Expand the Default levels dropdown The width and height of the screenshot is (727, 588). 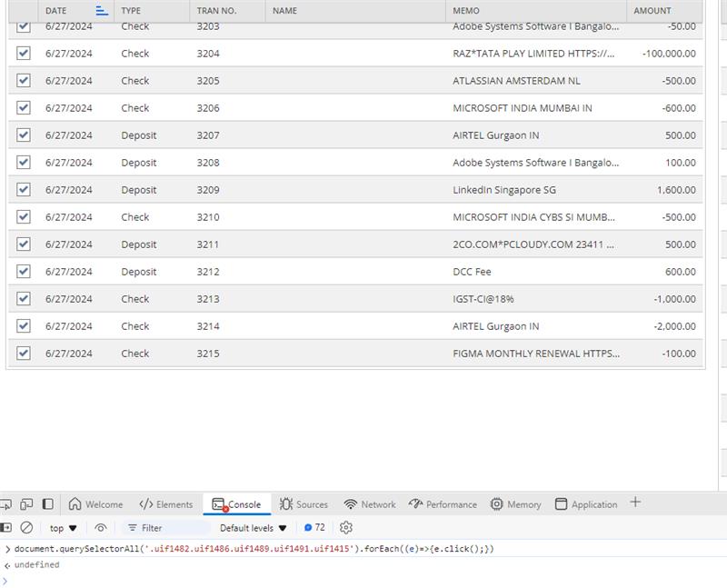click(x=253, y=527)
